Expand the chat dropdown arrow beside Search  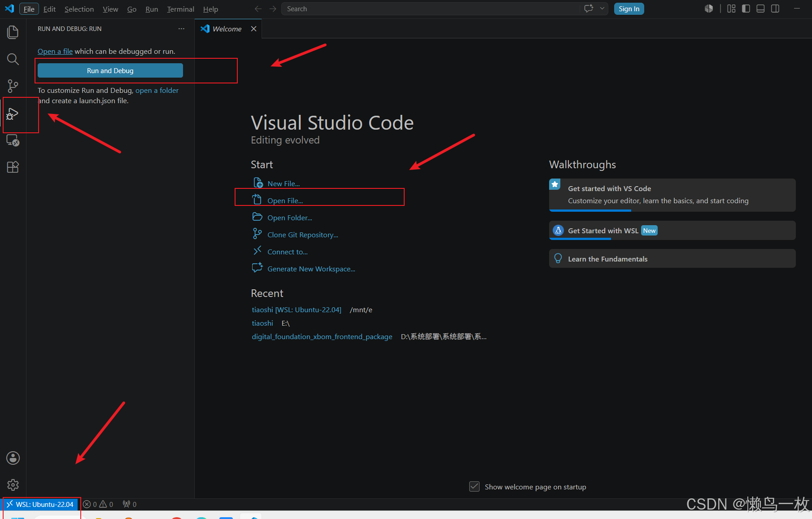[602, 9]
